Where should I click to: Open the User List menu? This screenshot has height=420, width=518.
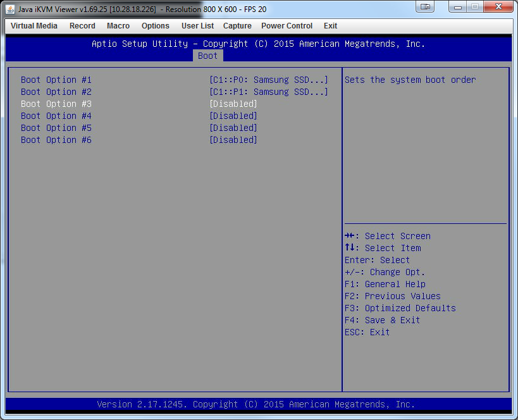coord(197,26)
